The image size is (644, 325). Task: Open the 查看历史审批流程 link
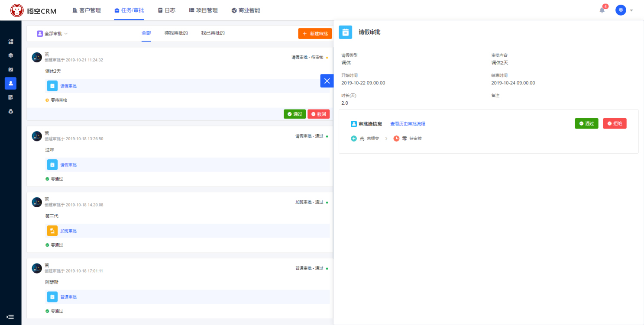[x=408, y=124]
